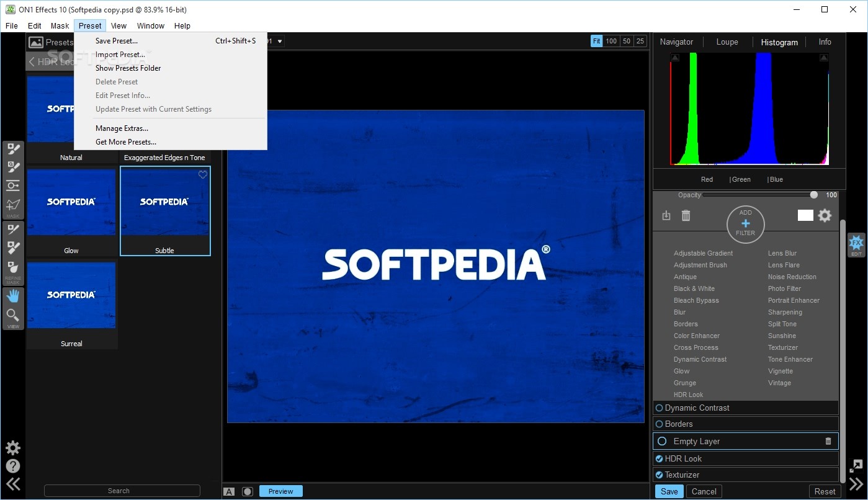Set zoom to Fit

click(596, 41)
